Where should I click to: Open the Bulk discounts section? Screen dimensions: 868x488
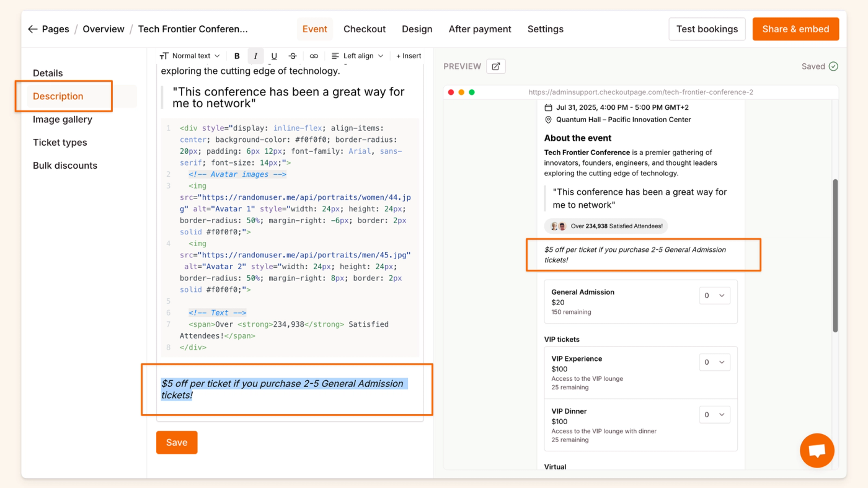pyautogui.click(x=65, y=166)
